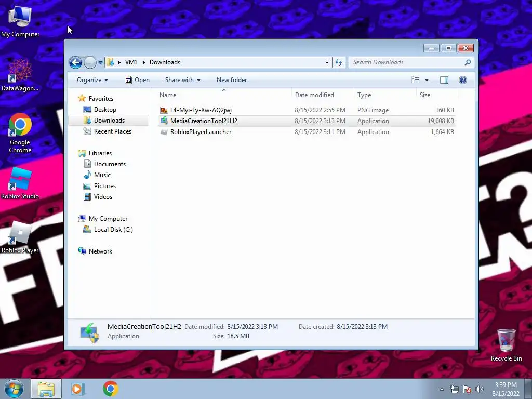Select the DataWagon desktop shortcut
Viewport: 532px width, 399px height.
pyautogui.click(x=20, y=75)
